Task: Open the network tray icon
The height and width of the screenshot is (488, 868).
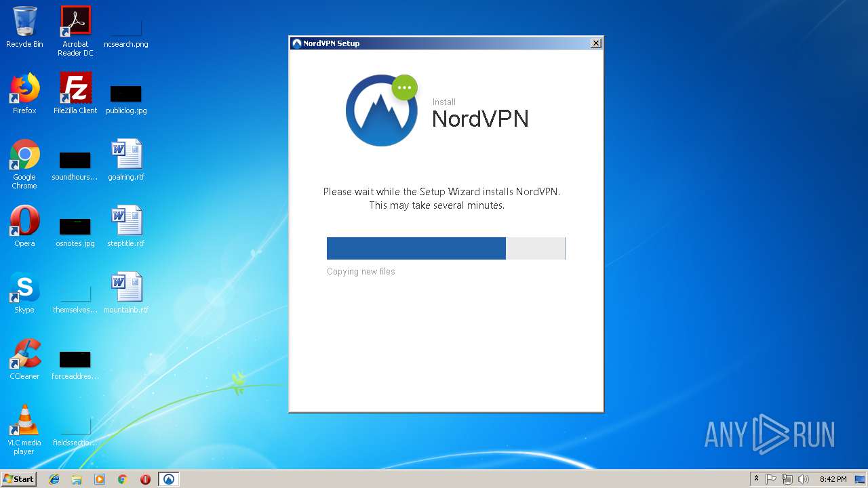Action: tap(787, 479)
